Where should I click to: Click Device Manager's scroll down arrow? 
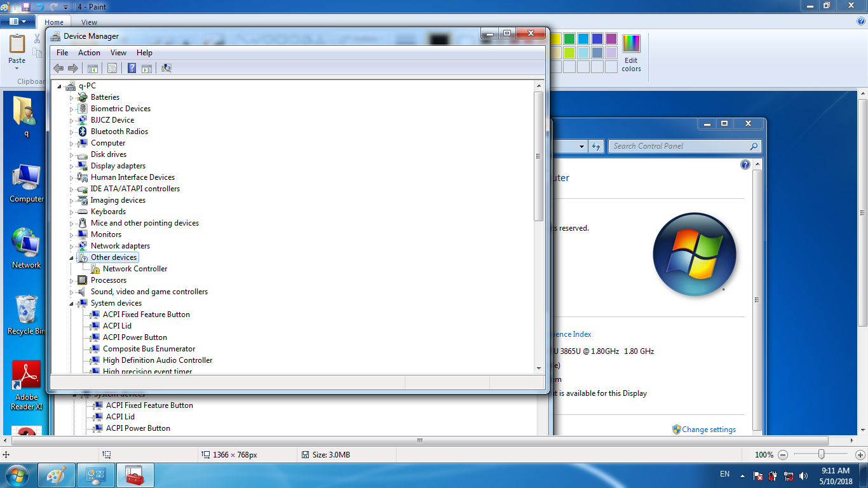pos(539,368)
